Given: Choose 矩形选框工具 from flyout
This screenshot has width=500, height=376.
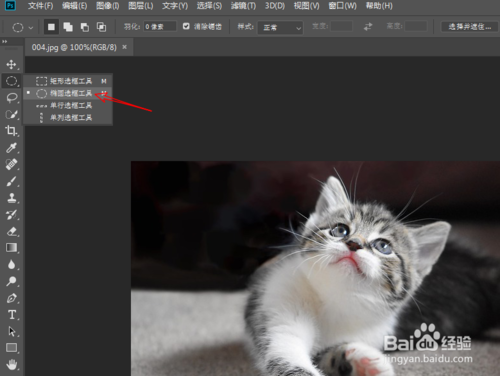Looking at the screenshot, I should point(68,81).
